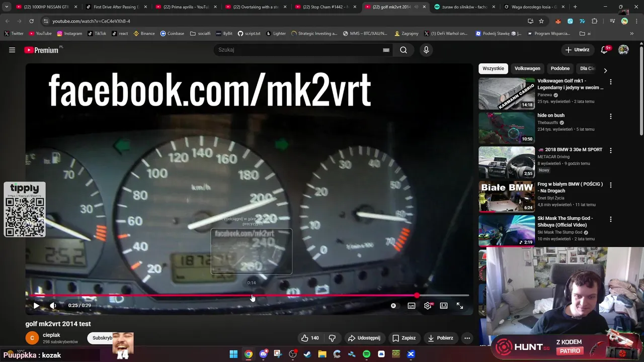Show more filter chips with right arrow
Viewport: 644px width, 362px height.
(x=605, y=70)
